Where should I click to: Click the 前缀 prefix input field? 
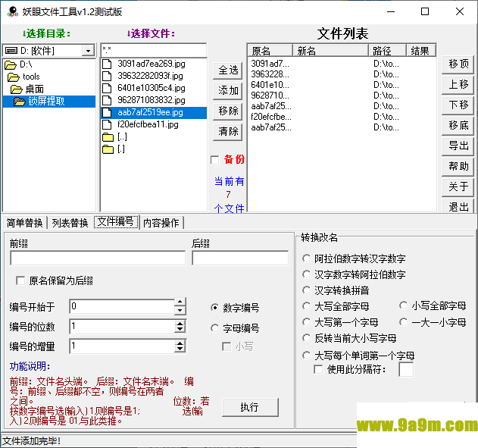click(x=98, y=258)
